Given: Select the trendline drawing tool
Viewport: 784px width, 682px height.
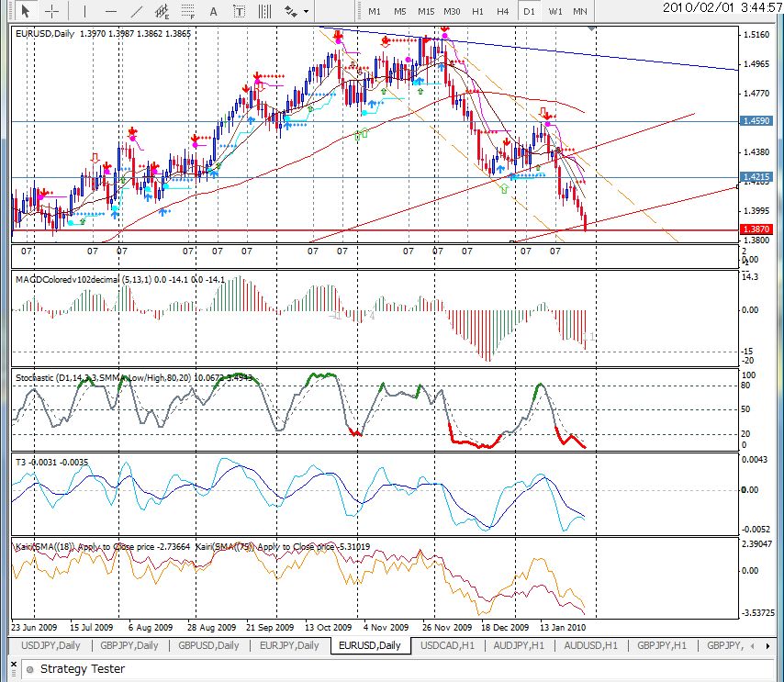Looking at the screenshot, I should (136, 11).
